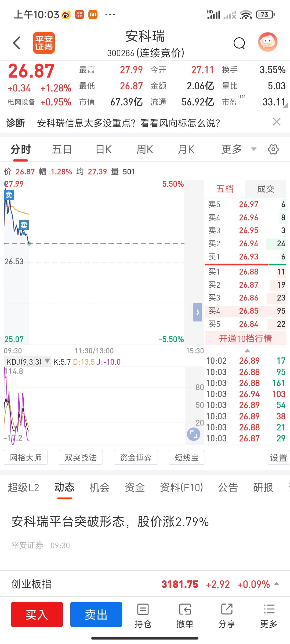Image resolution: width=290 pixels, height=644 pixels.
Task: Select 买1 price 26.88 row
Action: click(x=246, y=272)
